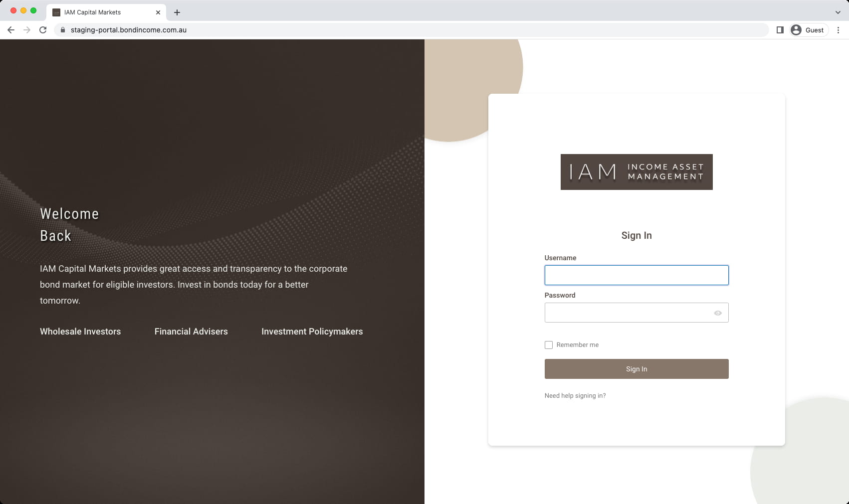
Task: Click the IAM Income Asset Management logo
Action: 637,172
